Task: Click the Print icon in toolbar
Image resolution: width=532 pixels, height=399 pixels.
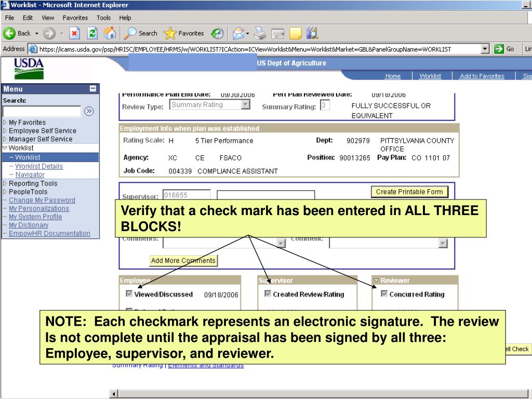Action: click(x=260, y=33)
